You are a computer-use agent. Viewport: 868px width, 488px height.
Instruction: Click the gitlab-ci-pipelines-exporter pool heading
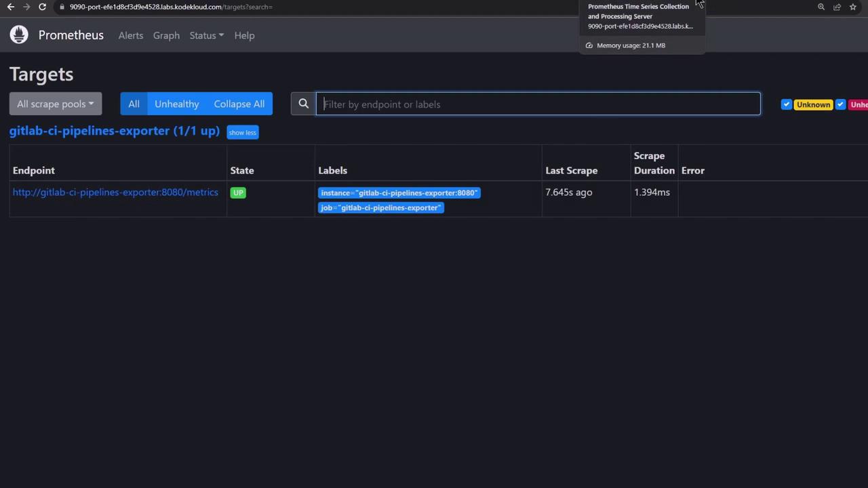tap(114, 131)
